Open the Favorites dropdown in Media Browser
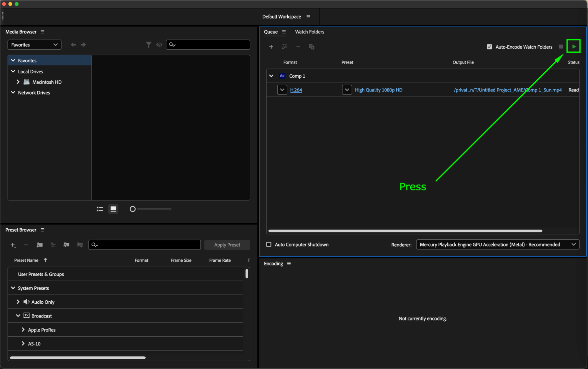 (34, 45)
